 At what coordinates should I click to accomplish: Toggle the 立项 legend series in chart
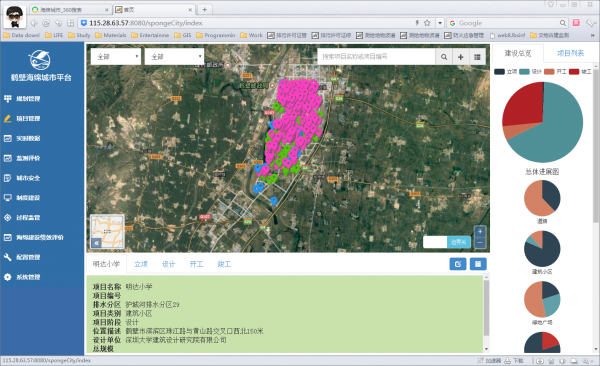[506, 72]
